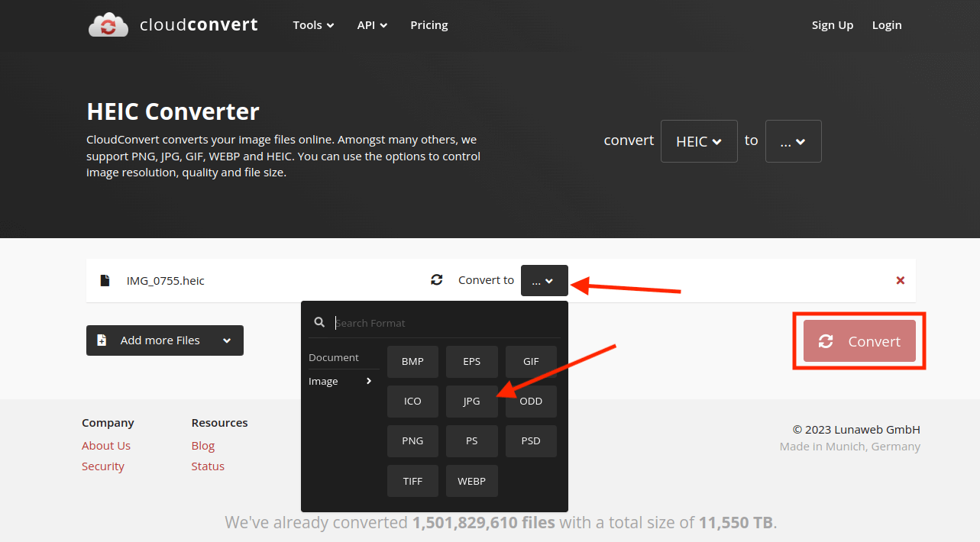
Task: Choose BMP as output format
Action: [412, 362]
